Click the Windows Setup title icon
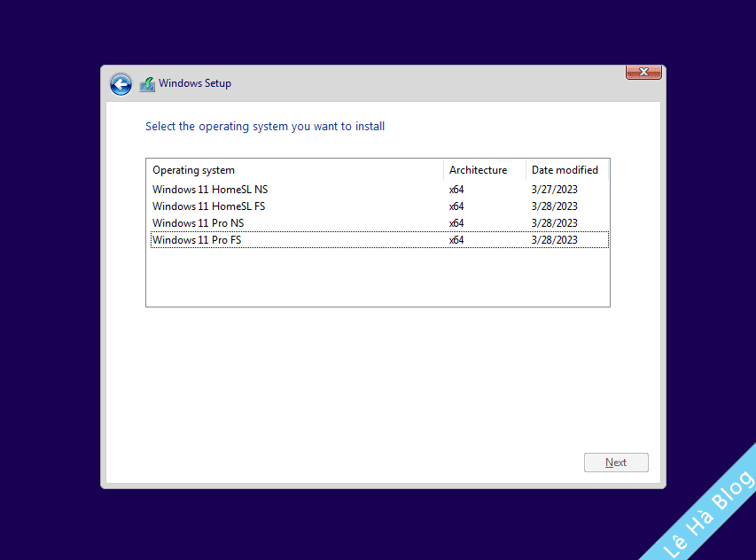 pos(147,84)
